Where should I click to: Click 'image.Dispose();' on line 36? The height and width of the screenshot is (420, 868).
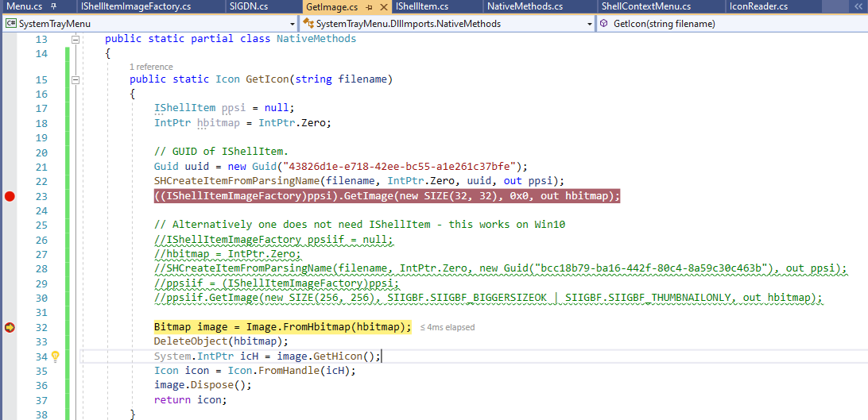(203, 385)
